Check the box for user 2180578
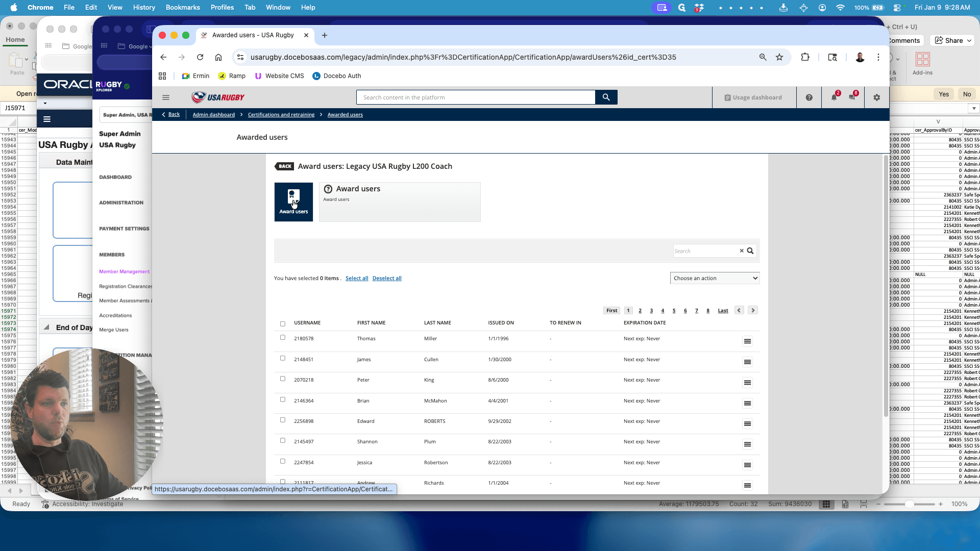The width and height of the screenshot is (980, 551). (x=283, y=338)
